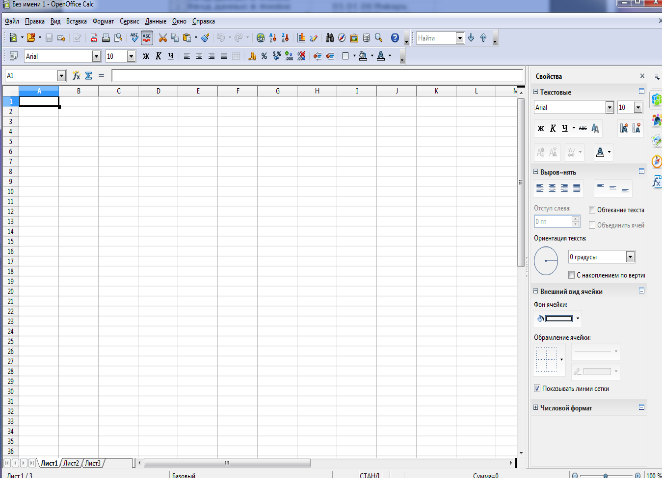662x478 pixels.
Task: Expand the Number Format section in sidebar
Action: [x=536, y=408]
